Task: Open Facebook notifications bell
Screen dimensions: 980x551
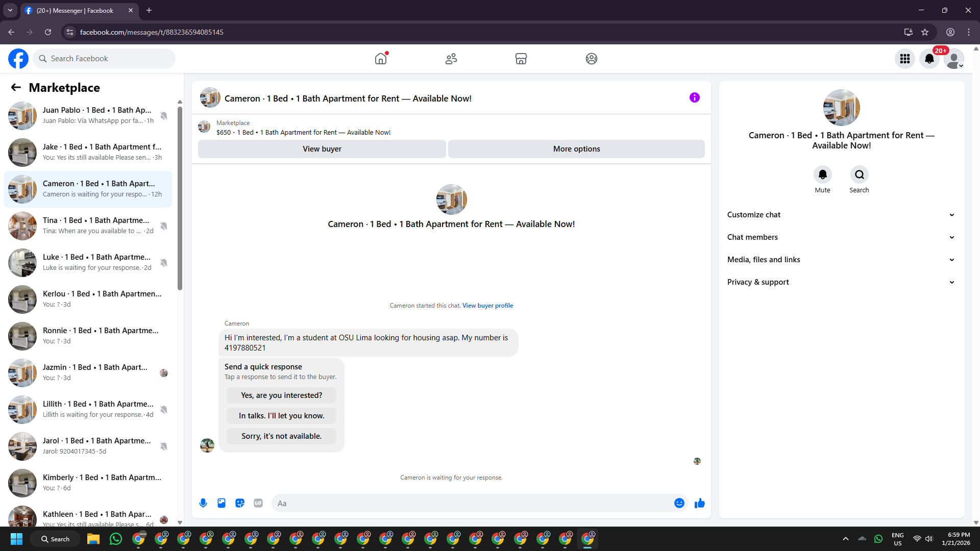Action: [x=929, y=59]
